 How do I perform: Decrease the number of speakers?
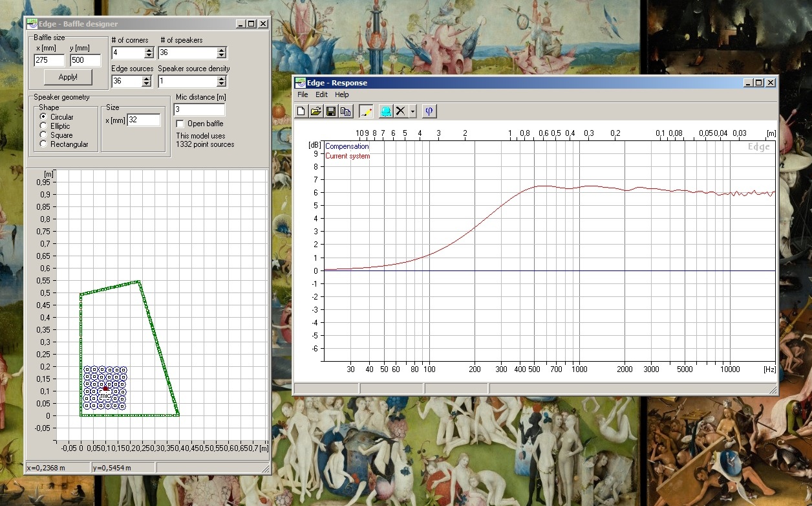(x=222, y=56)
